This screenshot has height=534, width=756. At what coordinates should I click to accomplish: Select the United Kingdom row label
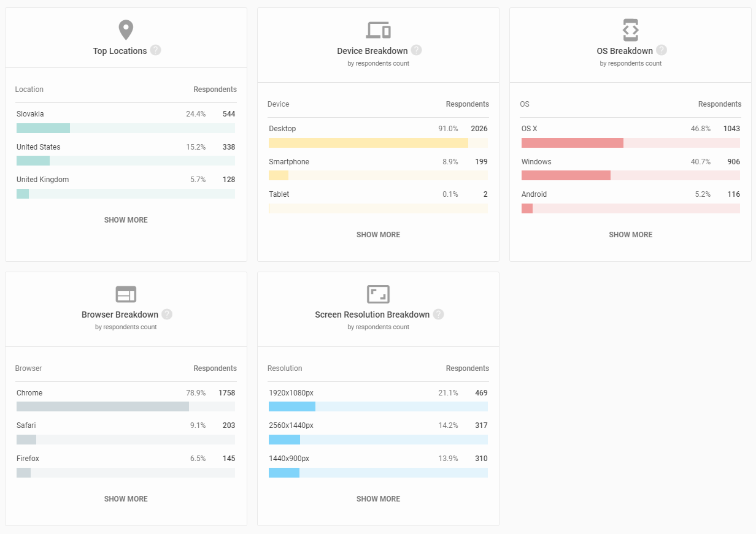(43, 180)
